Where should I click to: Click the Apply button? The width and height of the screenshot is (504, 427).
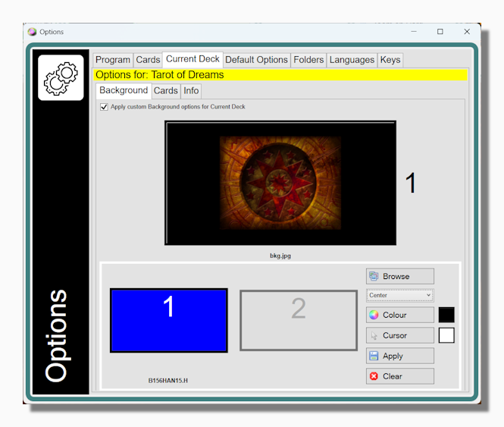tap(400, 356)
